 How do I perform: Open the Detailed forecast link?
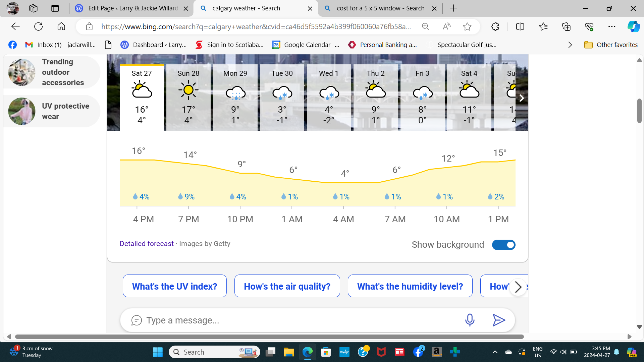pos(147,244)
